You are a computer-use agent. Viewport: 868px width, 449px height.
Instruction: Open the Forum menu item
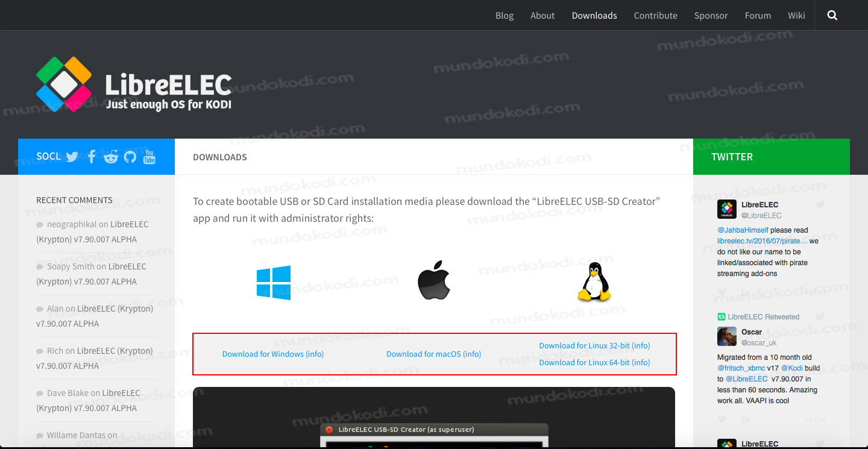click(758, 16)
